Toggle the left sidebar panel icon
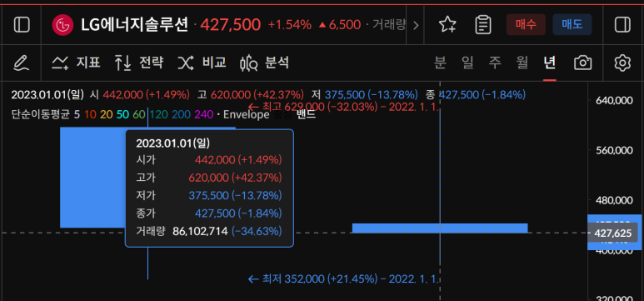644x301 pixels. pos(22,25)
